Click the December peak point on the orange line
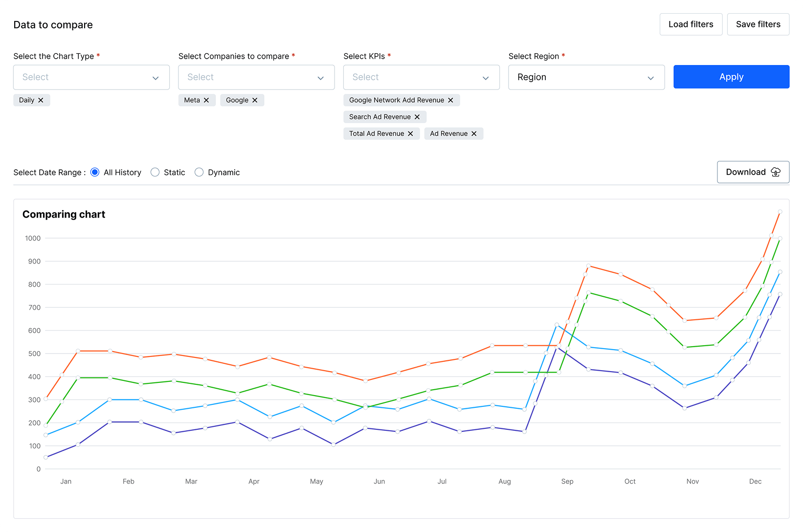The image size is (803, 532). tap(780, 212)
